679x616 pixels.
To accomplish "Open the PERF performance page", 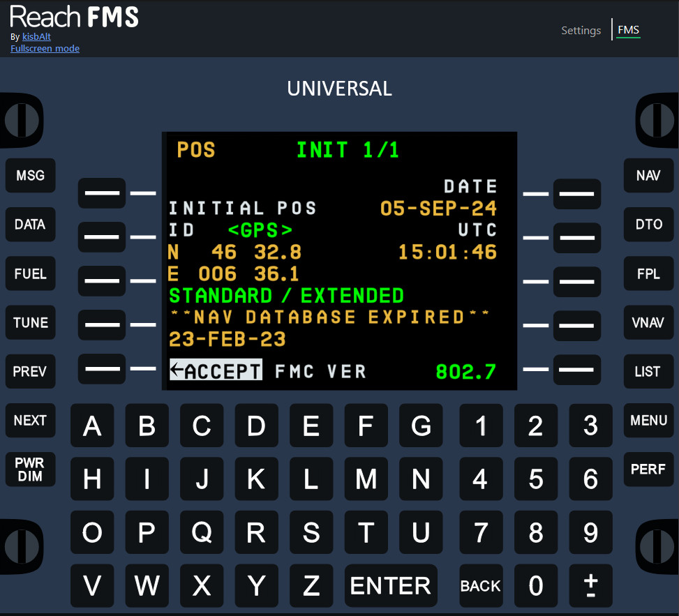I will click(648, 469).
